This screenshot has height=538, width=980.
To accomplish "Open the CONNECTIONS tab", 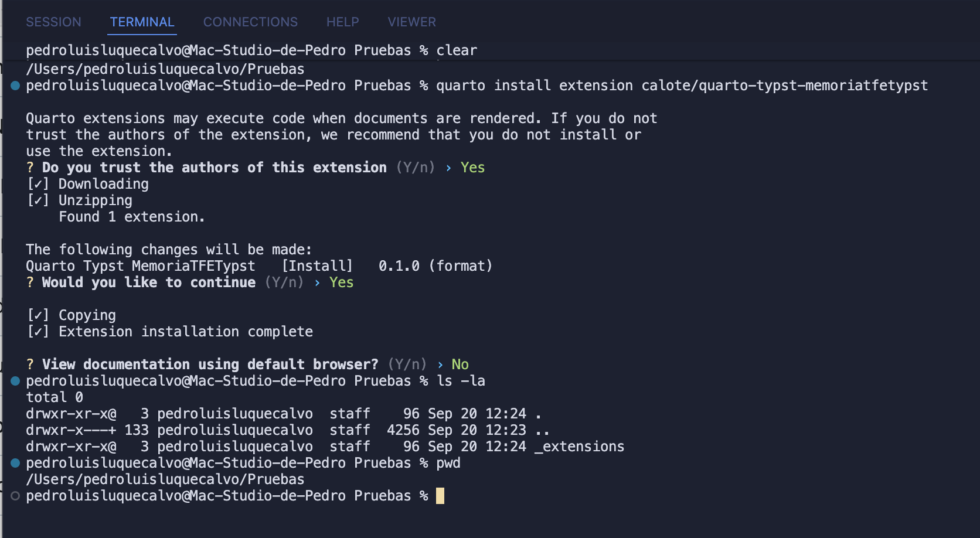I will [x=250, y=22].
